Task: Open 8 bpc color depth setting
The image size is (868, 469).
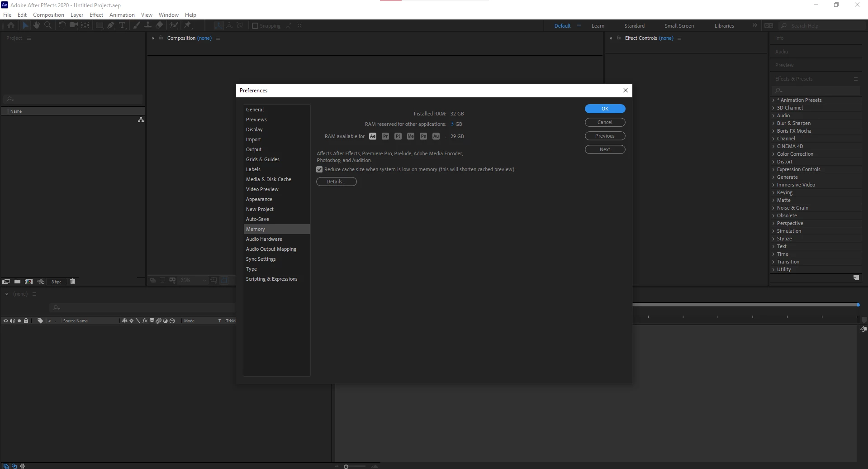Action: [57, 282]
